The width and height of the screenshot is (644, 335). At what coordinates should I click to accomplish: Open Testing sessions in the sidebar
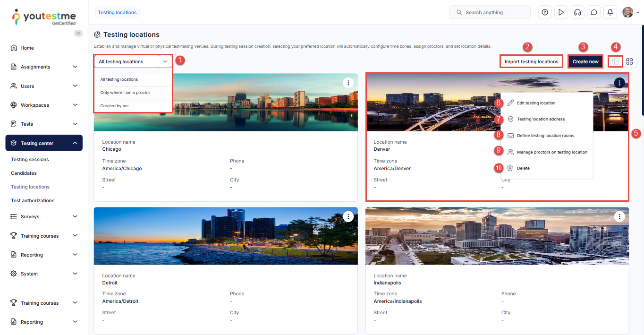[x=30, y=160]
